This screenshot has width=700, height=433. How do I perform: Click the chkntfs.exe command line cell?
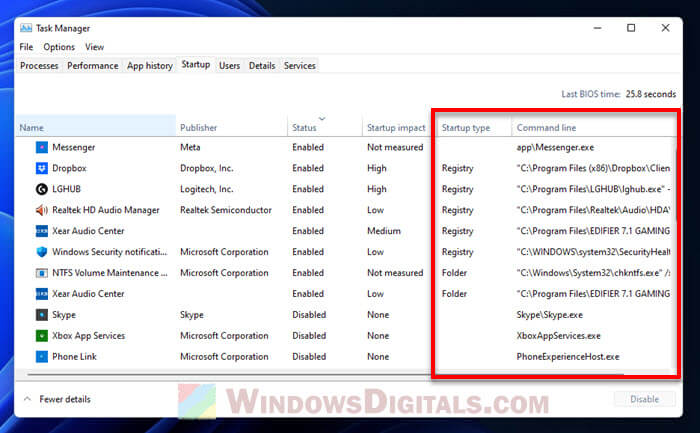coord(593,273)
